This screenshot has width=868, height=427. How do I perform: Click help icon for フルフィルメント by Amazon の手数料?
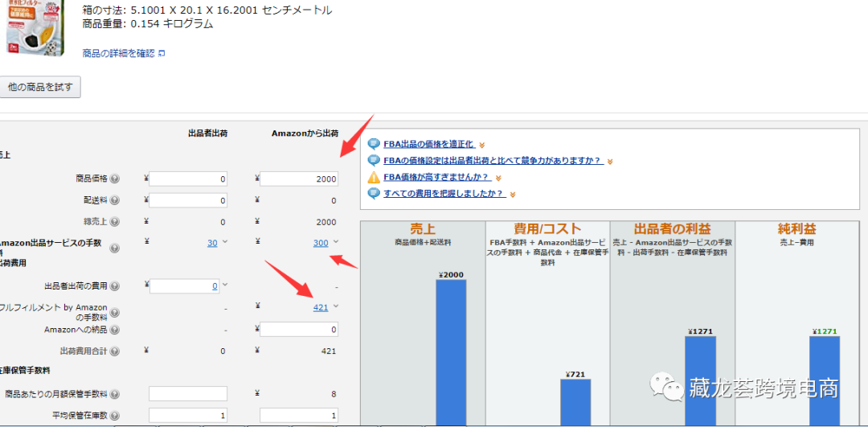point(115,313)
